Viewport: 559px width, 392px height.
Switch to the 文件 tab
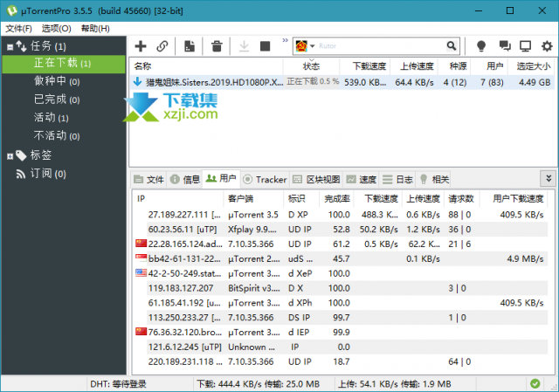tap(148, 179)
